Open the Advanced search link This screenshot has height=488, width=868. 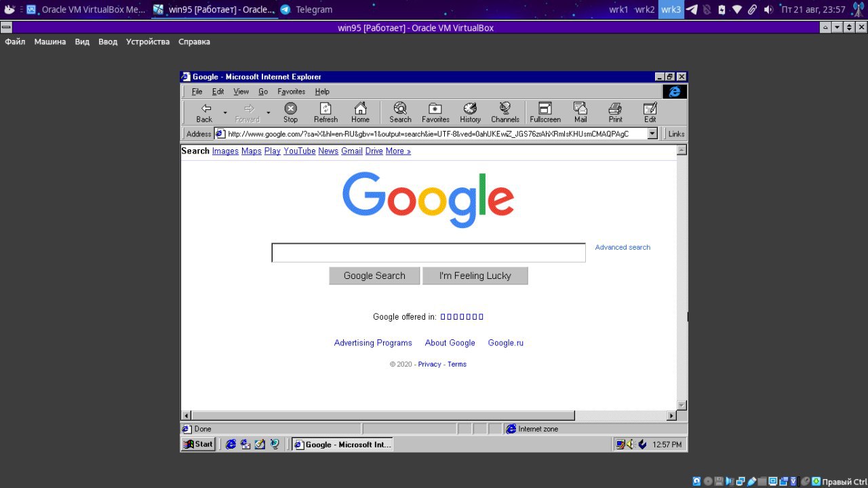coord(623,247)
